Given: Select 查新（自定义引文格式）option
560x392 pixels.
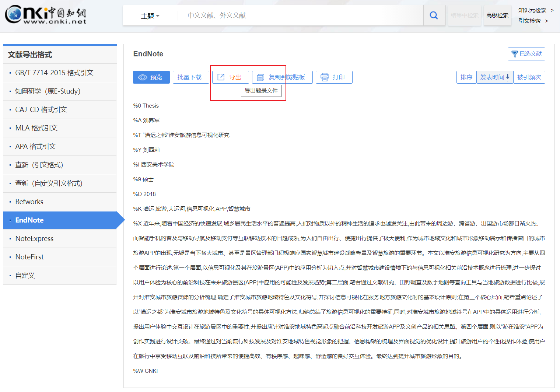Looking at the screenshot, I should point(60,183).
